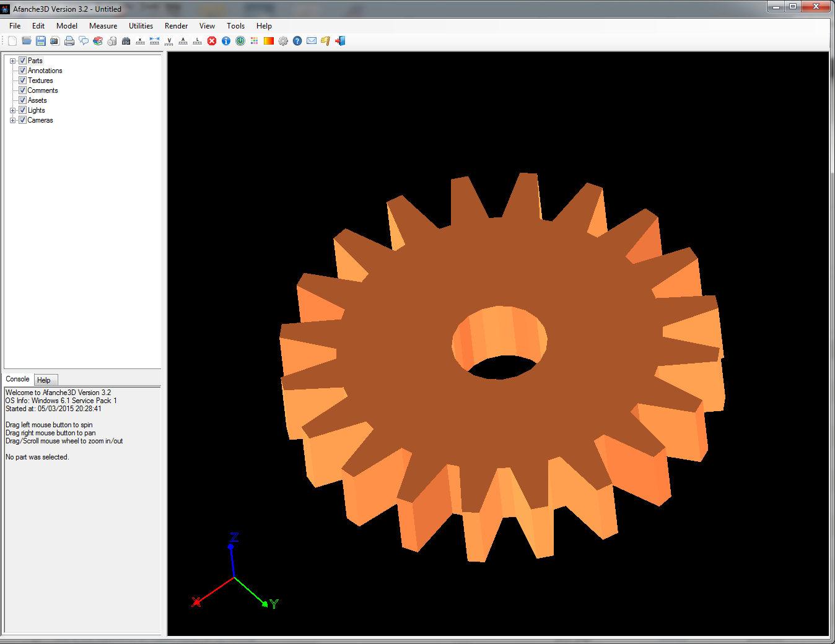
Task: Click the save floppy disk icon
Action: tap(41, 41)
